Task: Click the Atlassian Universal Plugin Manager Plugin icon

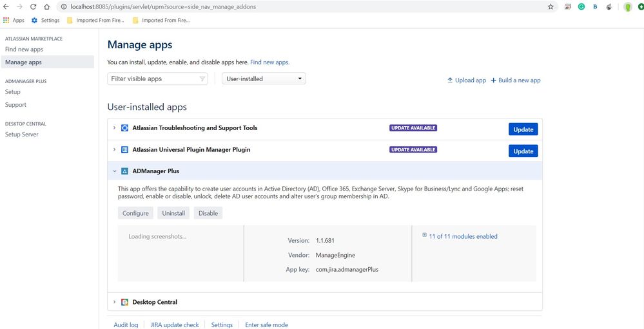Action: point(125,150)
